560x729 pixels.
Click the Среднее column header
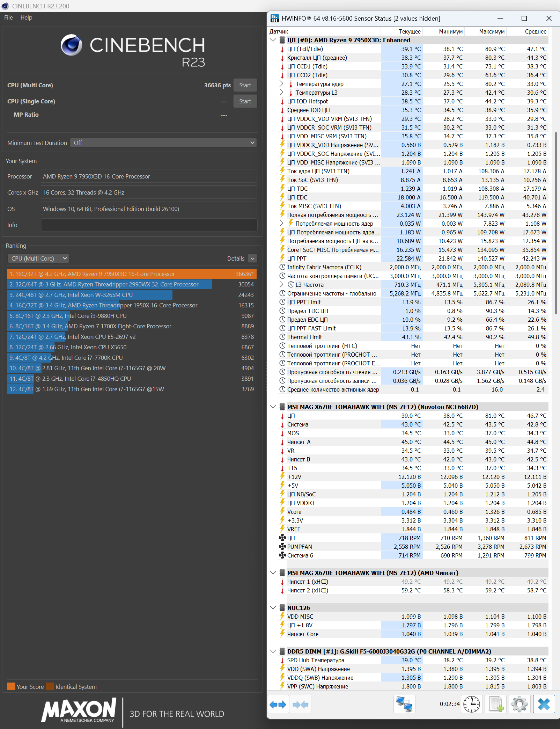(527, 31)
